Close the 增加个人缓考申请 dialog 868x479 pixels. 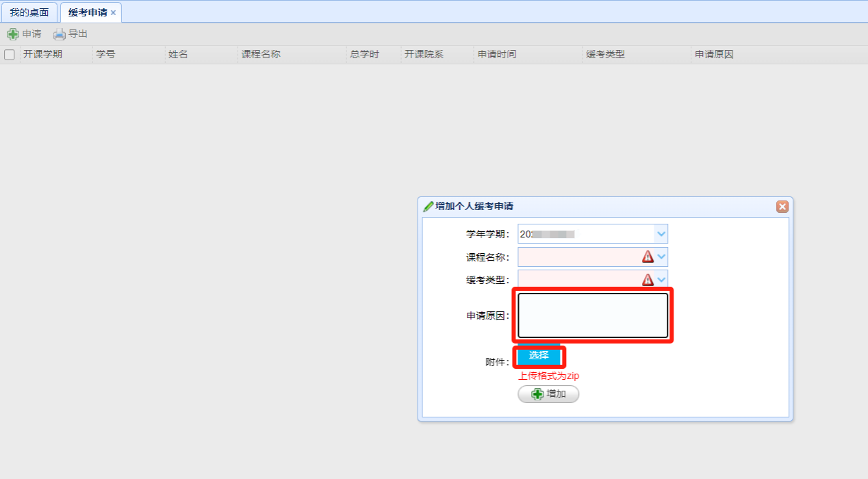782,207
